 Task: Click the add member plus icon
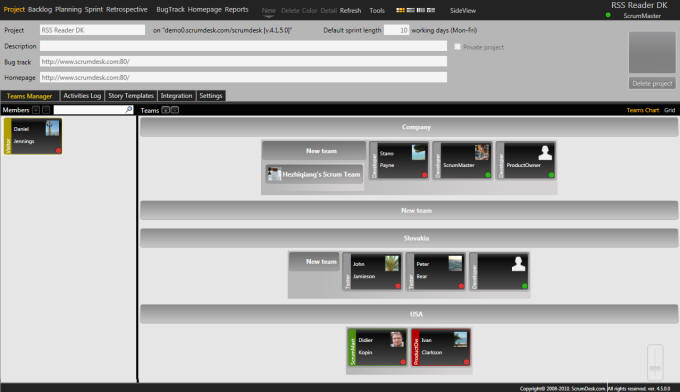tap(36, 110)
